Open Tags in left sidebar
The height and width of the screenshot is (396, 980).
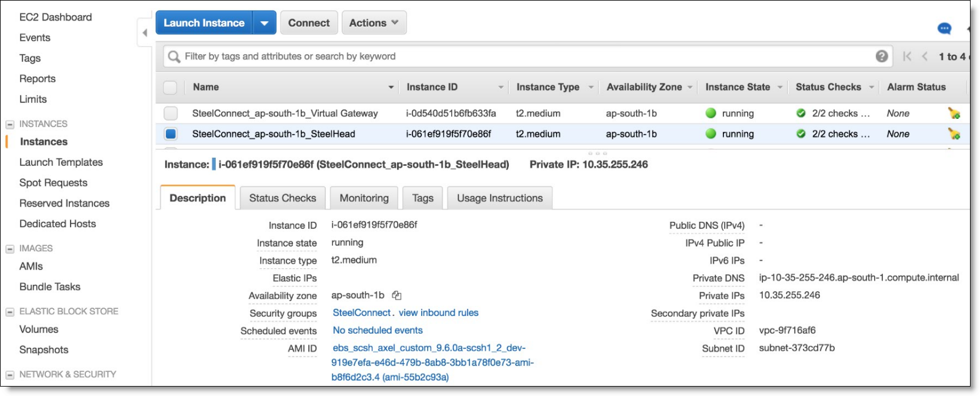pos(30,58)
